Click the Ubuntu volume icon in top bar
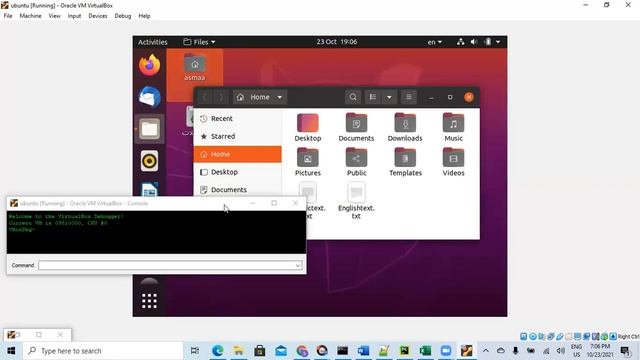 [x=473, y=42]
